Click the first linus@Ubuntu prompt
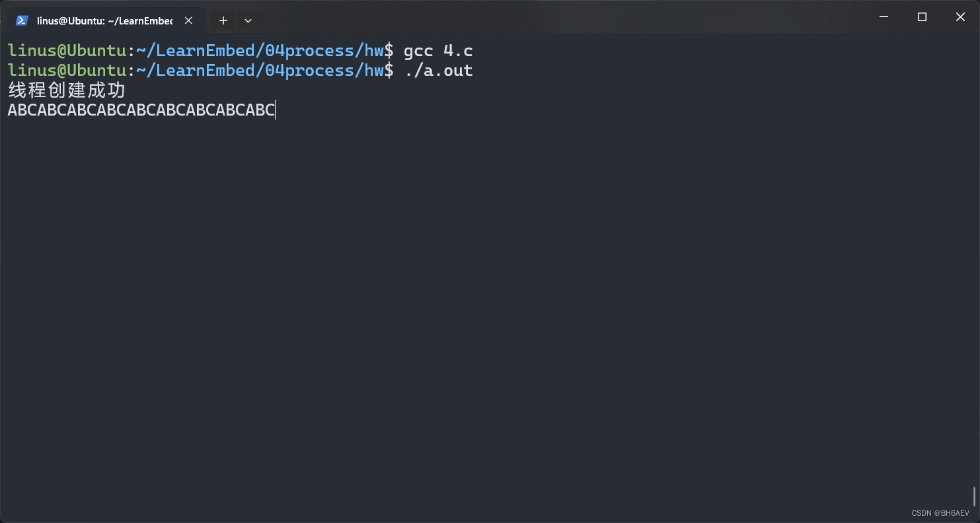The image size is (980, 523). pyautogui.click(x=67, y=50)
